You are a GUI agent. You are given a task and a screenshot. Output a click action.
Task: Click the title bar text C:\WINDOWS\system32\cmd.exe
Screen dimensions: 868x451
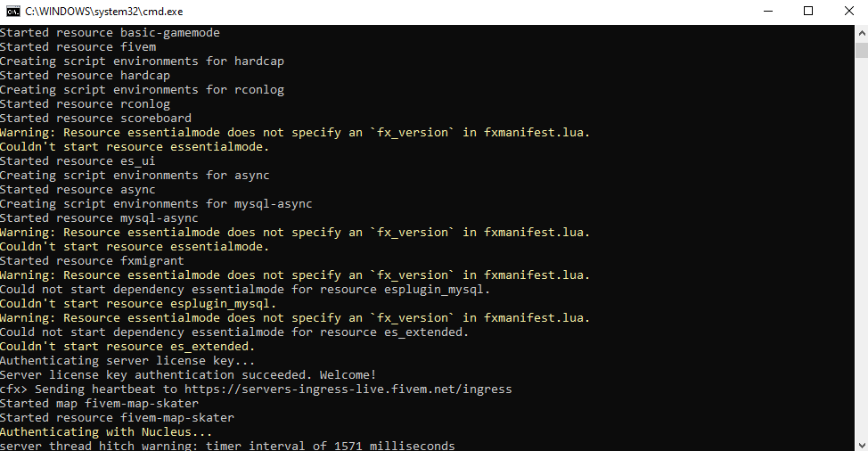click(104, 11)
